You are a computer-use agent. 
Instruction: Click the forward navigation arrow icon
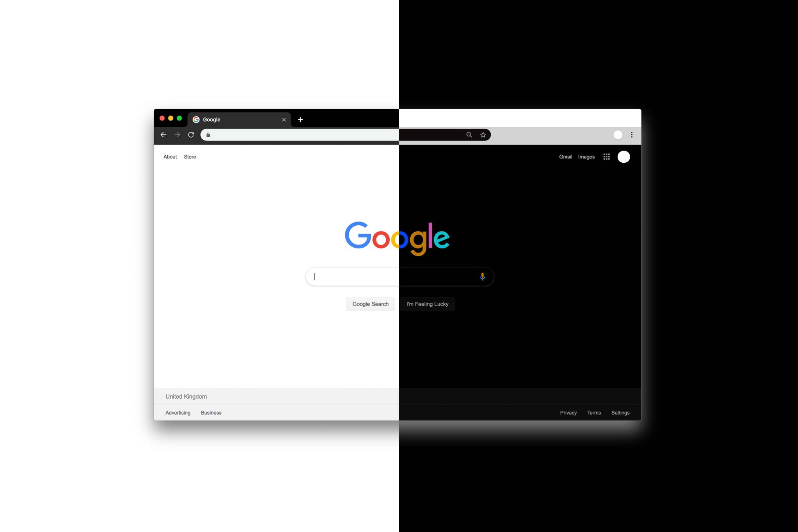178,135
